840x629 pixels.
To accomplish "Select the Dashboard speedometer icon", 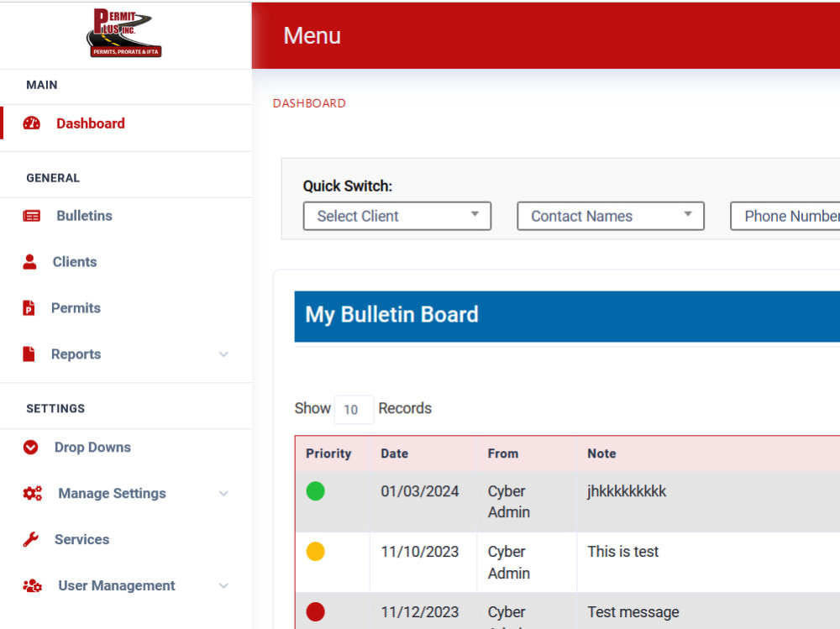I will tap(31, 123).
